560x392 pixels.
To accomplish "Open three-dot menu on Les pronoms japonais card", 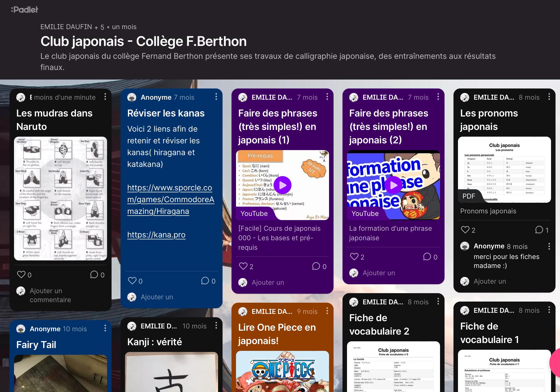I will coord(549,97).
